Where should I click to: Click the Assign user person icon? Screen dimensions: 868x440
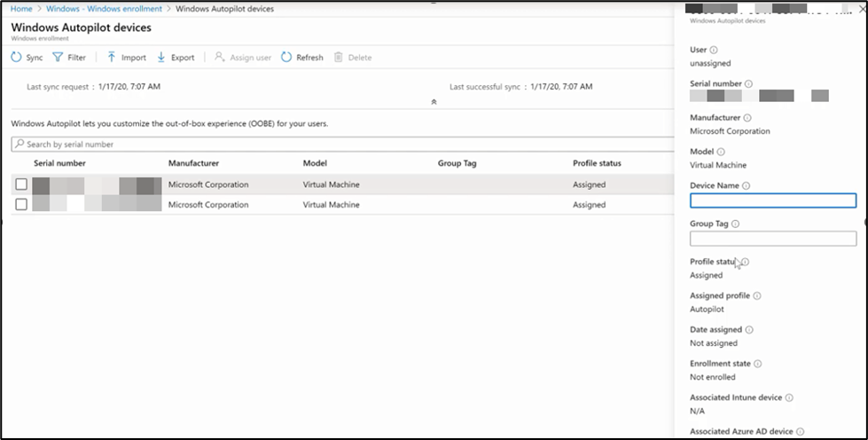point(220,57)
